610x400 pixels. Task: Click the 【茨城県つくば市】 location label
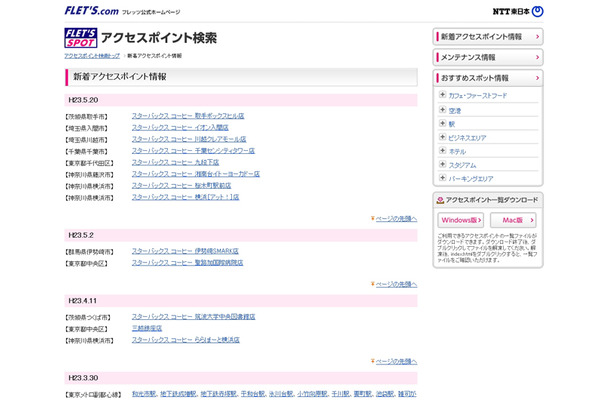click(88, 318)
